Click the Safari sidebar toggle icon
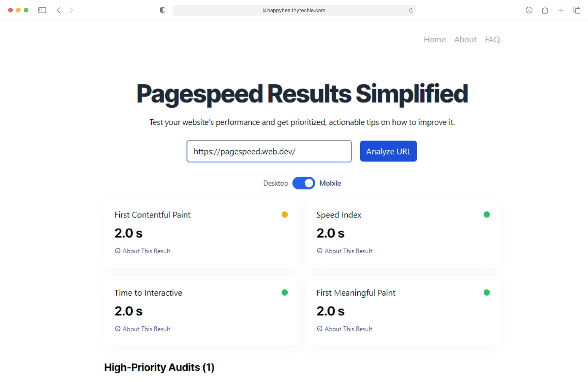 coord(42,10)
